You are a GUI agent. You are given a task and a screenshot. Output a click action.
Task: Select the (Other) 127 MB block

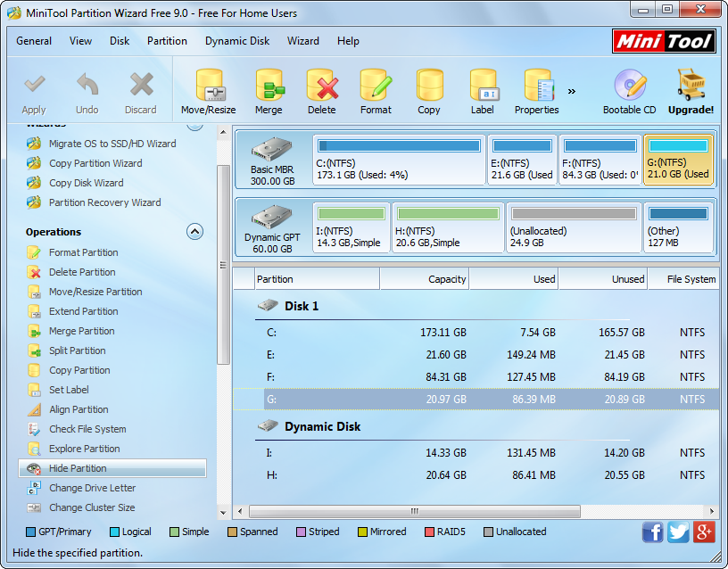678,228
